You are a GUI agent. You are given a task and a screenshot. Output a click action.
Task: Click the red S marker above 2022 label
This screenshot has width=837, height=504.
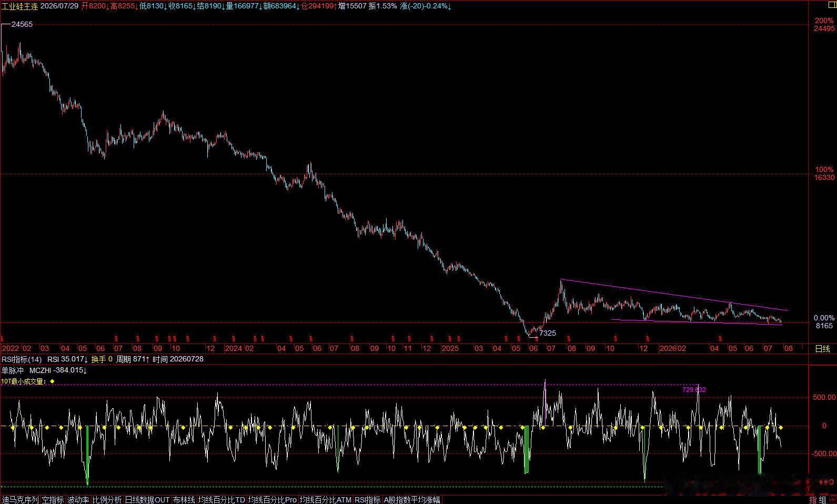[2, 338]
